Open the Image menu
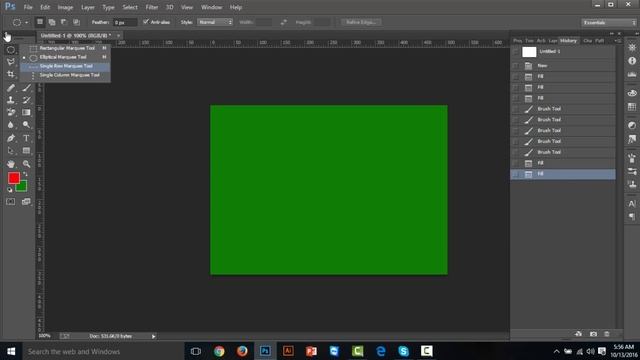The image size is (640, 360). 65,7
